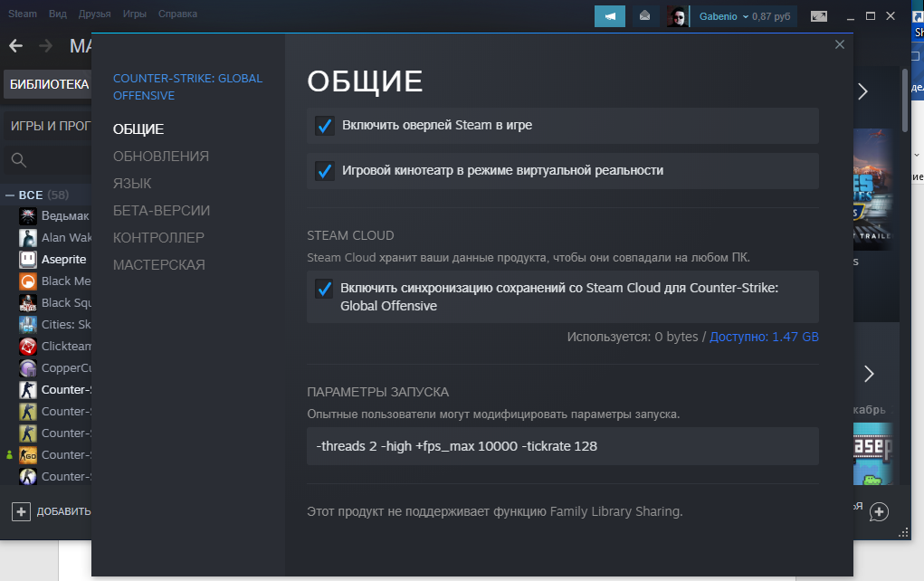Viewport: 924px width, 581px height.
Task: Click the CS:GO game icon in list
Action: 28,455
